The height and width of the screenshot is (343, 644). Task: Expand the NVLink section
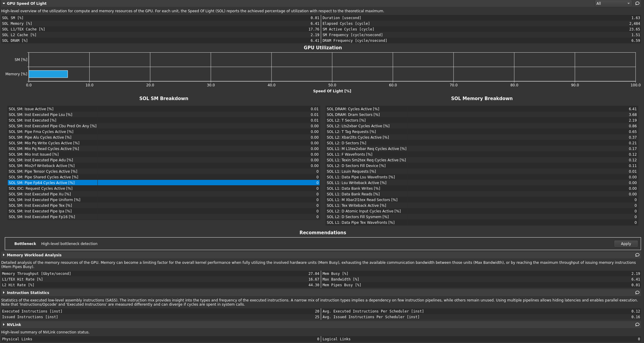point(4,325)
